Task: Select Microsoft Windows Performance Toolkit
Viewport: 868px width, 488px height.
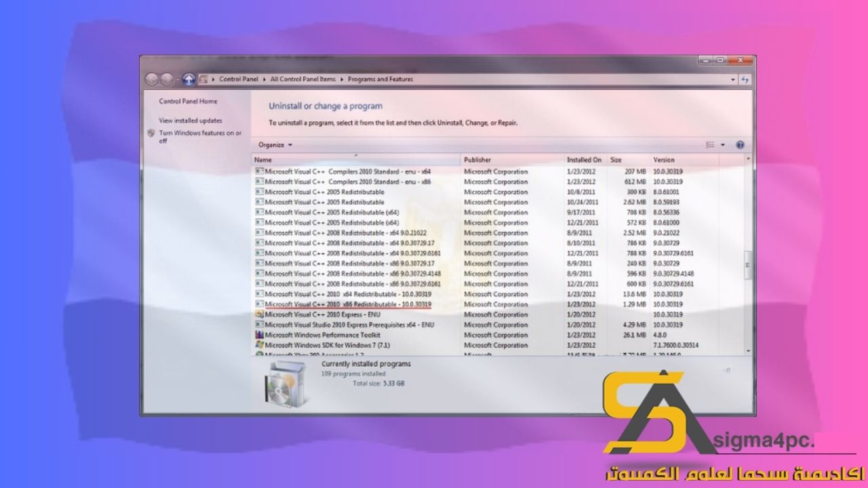Action: coord(322,335)
